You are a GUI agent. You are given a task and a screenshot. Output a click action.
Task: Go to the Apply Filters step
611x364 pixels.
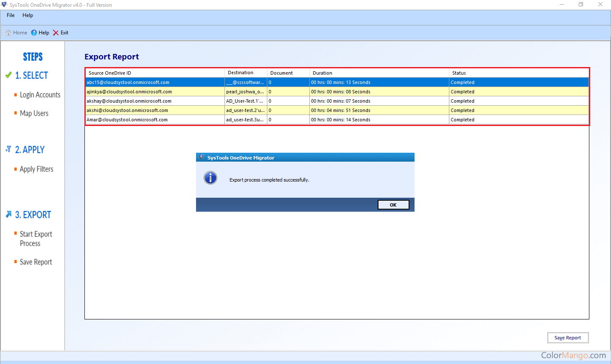click(36, 169)
